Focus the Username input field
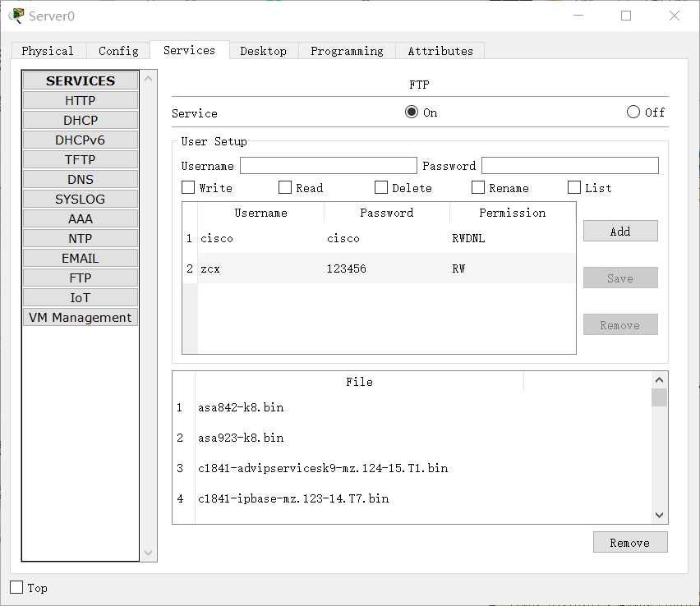The image size is (700, 606). pyautogui.click(x=329, y=166)
